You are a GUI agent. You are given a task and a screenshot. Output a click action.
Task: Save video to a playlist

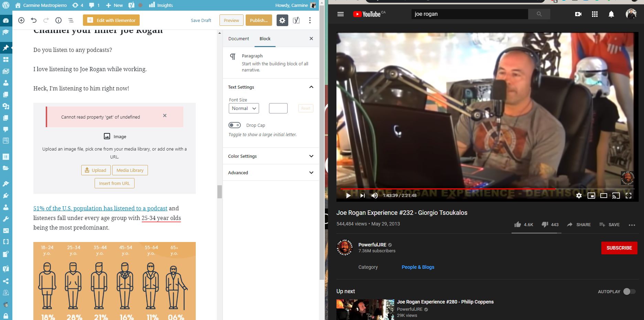click(x=609, y=224)
